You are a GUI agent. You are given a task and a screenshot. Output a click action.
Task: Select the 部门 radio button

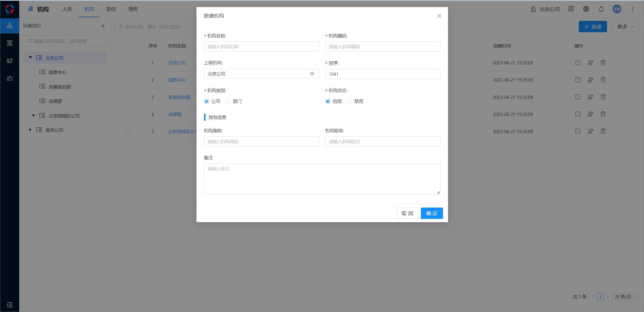point(228,101)
